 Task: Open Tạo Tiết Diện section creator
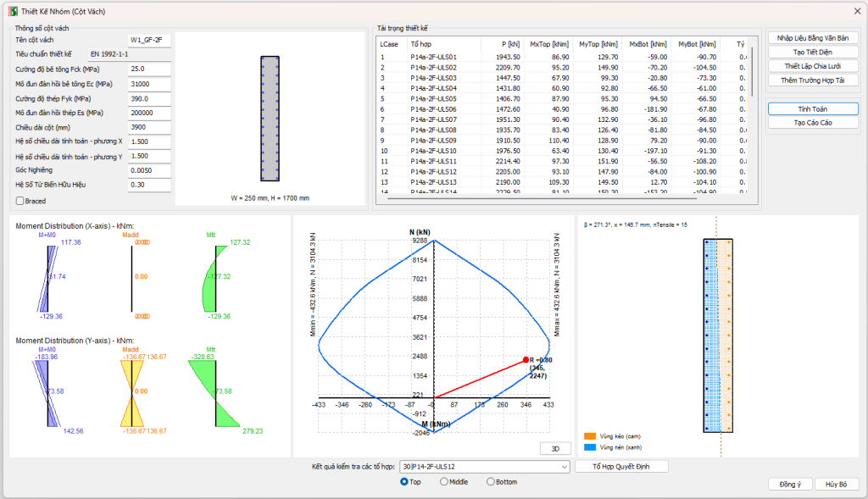click(812, 53)
